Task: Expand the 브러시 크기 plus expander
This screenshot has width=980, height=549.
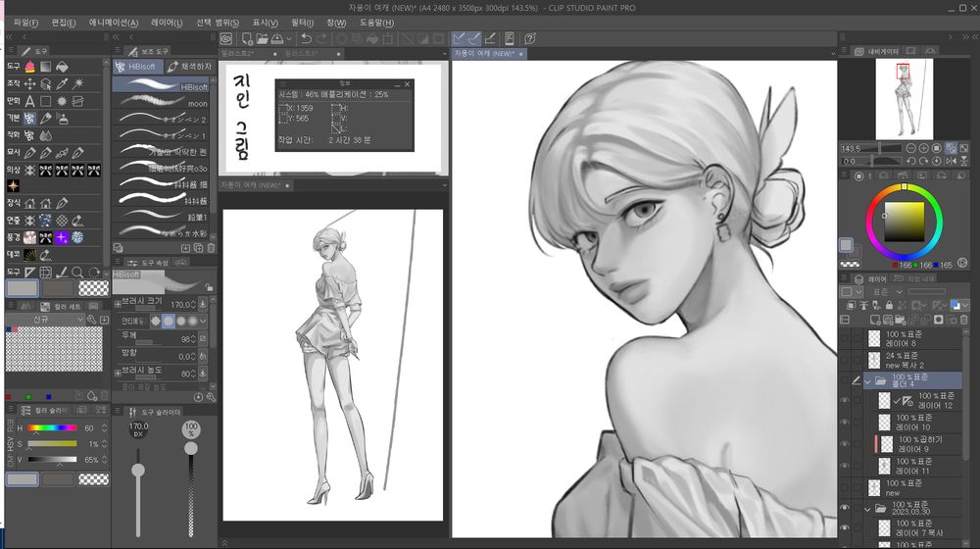Action: click(118, 304)
